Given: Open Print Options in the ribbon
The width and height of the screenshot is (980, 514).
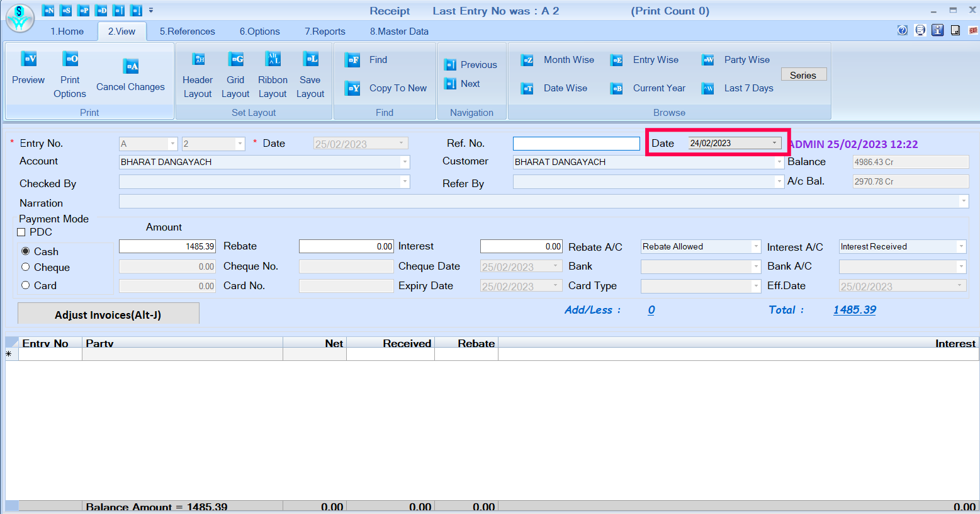Looking at the screenshot, I should click(70, 74).
